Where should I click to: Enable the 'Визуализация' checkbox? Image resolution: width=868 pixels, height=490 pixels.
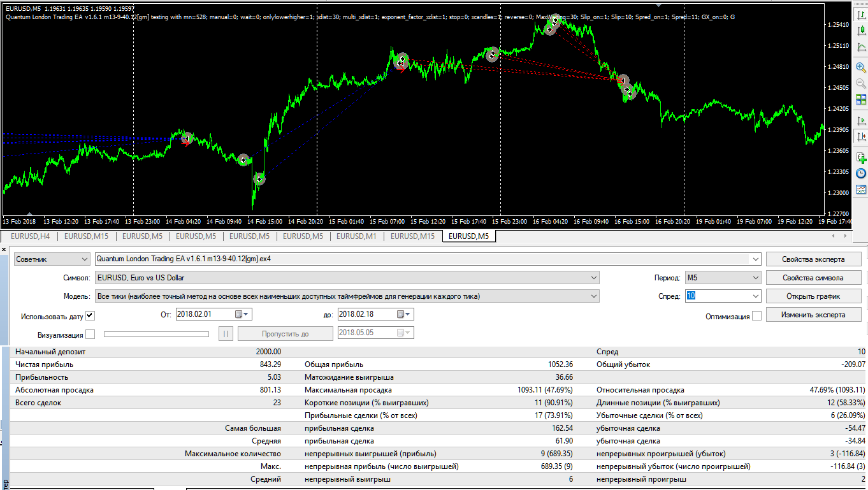pyautogui.click(x=90, y=335)
